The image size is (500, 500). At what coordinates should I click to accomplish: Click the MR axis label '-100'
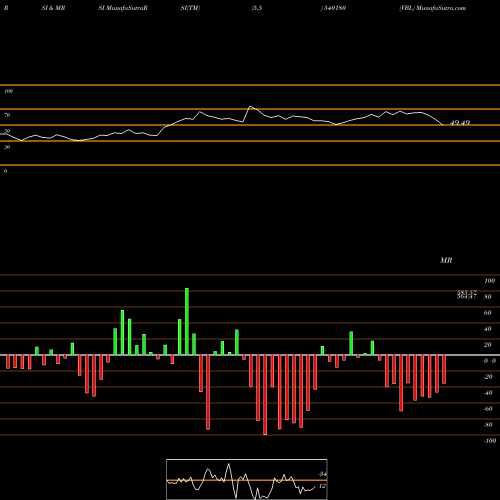coord(490,441)
